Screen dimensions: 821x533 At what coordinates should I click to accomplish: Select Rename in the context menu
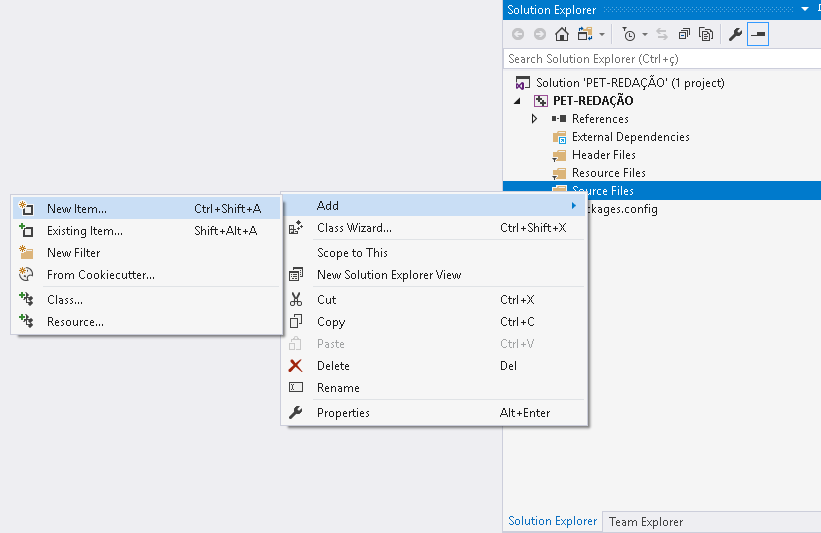click(x=338, y=388)
